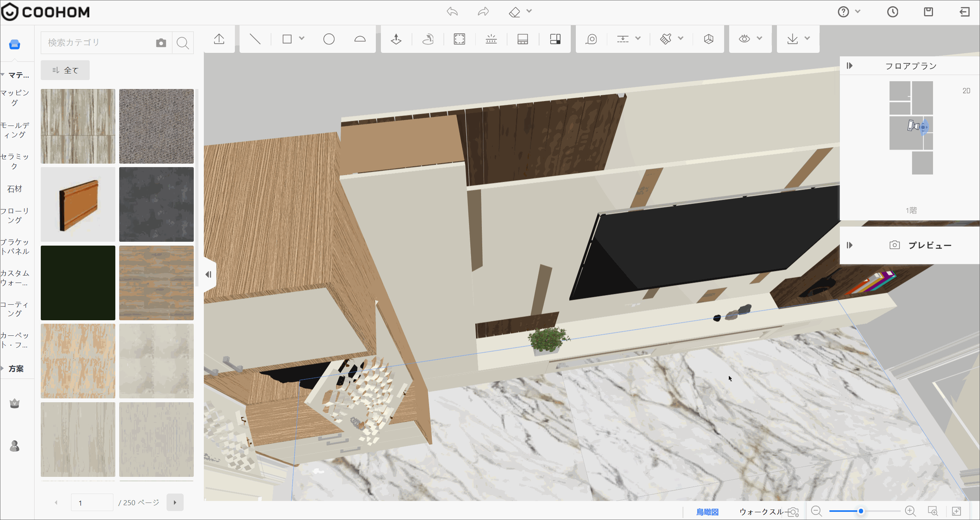Click the 全て filter button
Screen dimensions: 980x520
click(x=65, y=70)
